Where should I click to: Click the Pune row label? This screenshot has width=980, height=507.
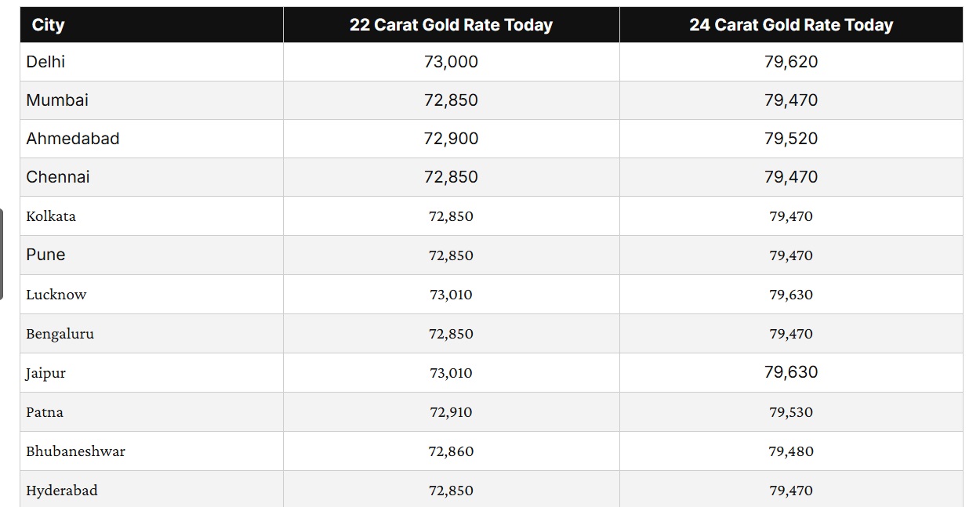[45, 255]
